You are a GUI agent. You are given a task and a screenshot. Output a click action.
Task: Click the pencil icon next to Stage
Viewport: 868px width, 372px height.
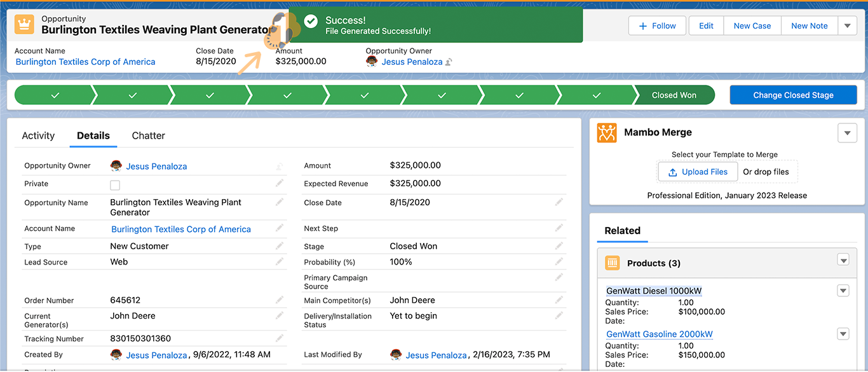coord(559,246)
